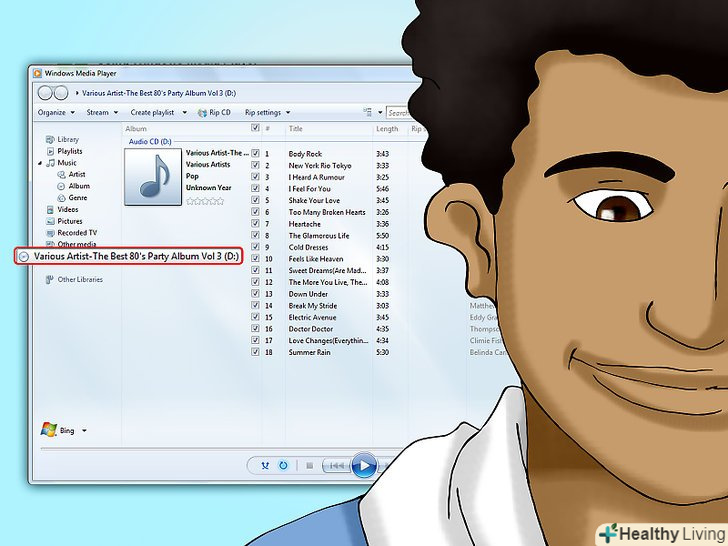Uncheck the Shake Your Love checkbox
Screen dimensions: 728x546
coord(255,200)
